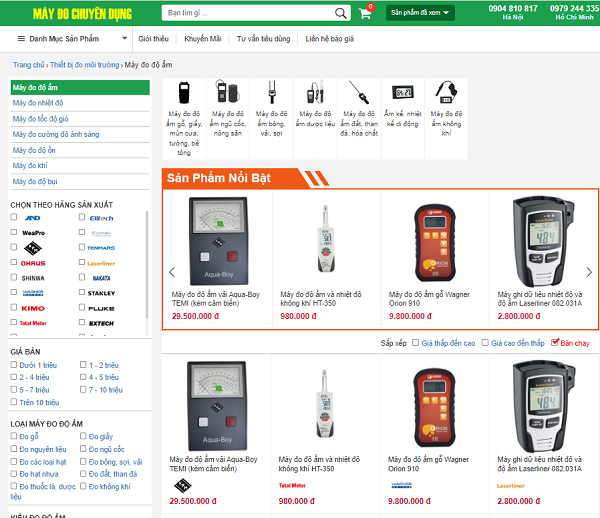Viewport: 600px width, 518px height.
Task: Click Total Meter logo under HT-350 listing
Action: [x=292, y=485]
